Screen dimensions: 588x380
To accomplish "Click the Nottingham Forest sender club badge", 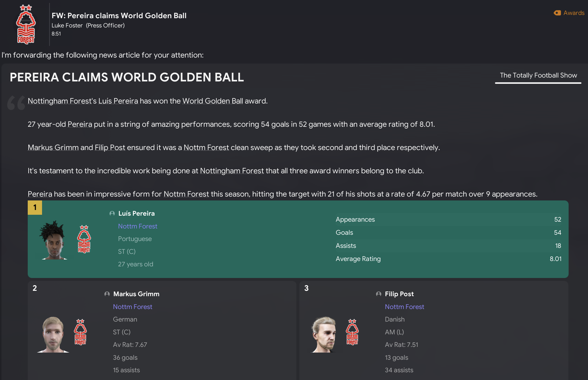I will point(26,24).
